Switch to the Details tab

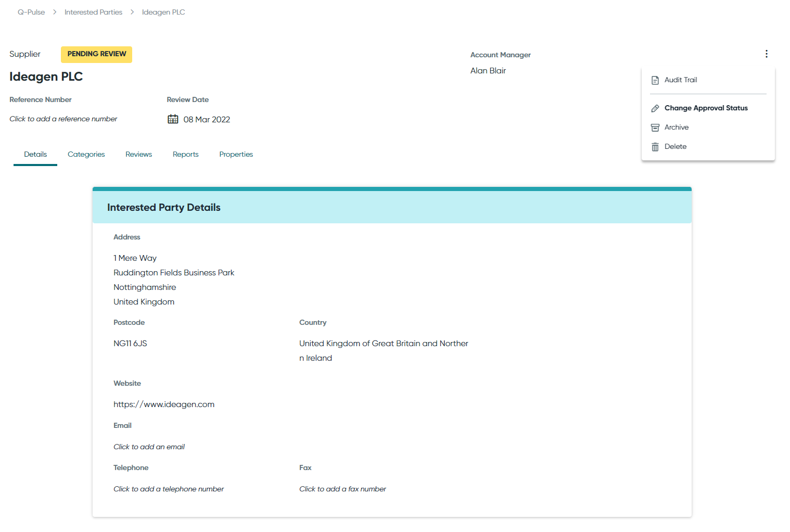coord(35,155)
